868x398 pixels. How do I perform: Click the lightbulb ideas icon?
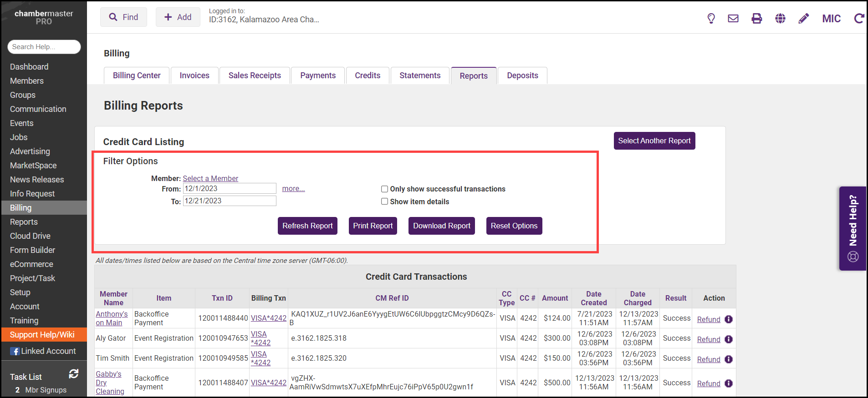711,19
